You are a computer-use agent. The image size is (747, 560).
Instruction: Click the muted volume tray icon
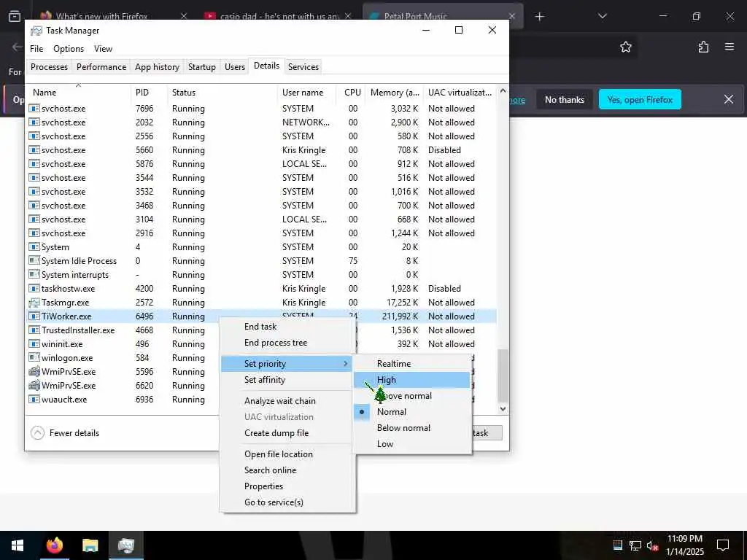[x=652, y=545]
